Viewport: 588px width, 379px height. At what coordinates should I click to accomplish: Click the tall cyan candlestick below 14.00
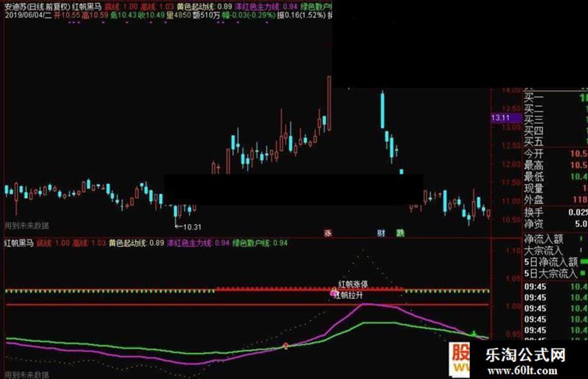383,110
